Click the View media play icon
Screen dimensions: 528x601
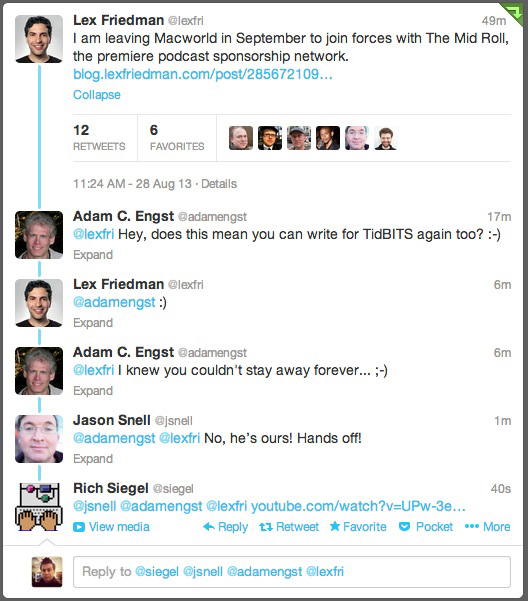coord(79,527)
